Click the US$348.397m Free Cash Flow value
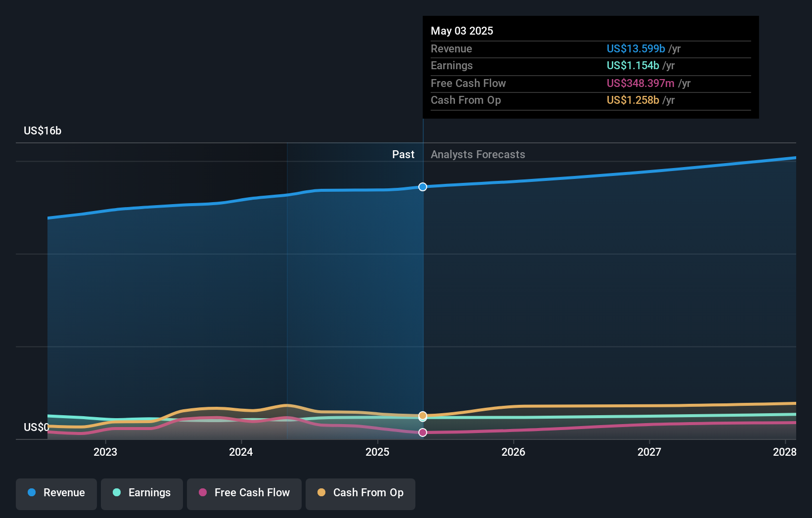 (x=641, y=83)
